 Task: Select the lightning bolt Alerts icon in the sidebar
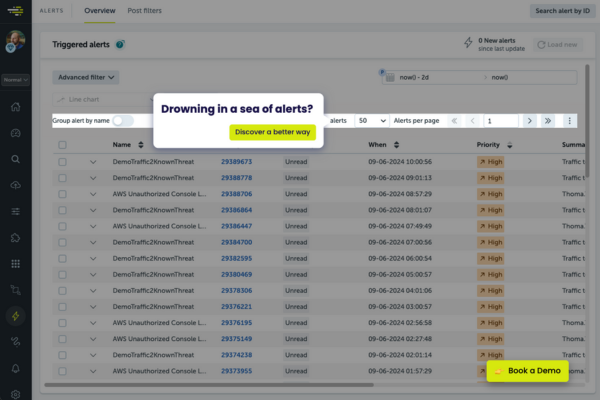point(15,316)
